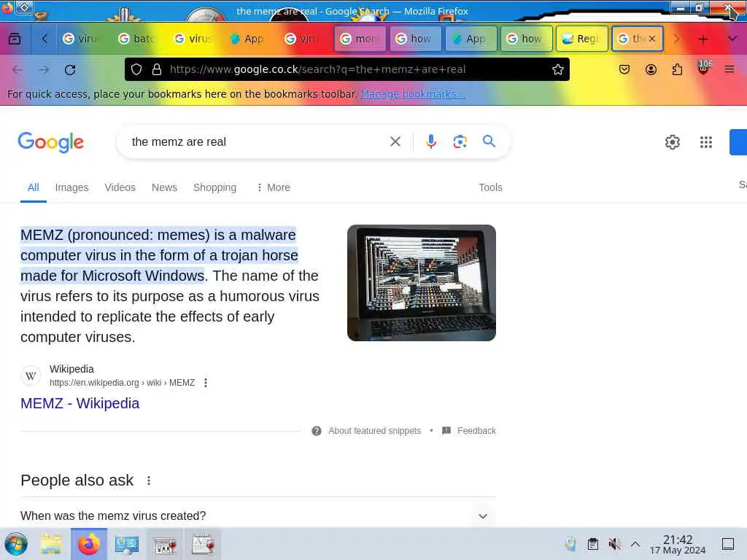This screenshot has height=560, width=747.
Task: Save page to Pocket
Action: coord(624,69)
